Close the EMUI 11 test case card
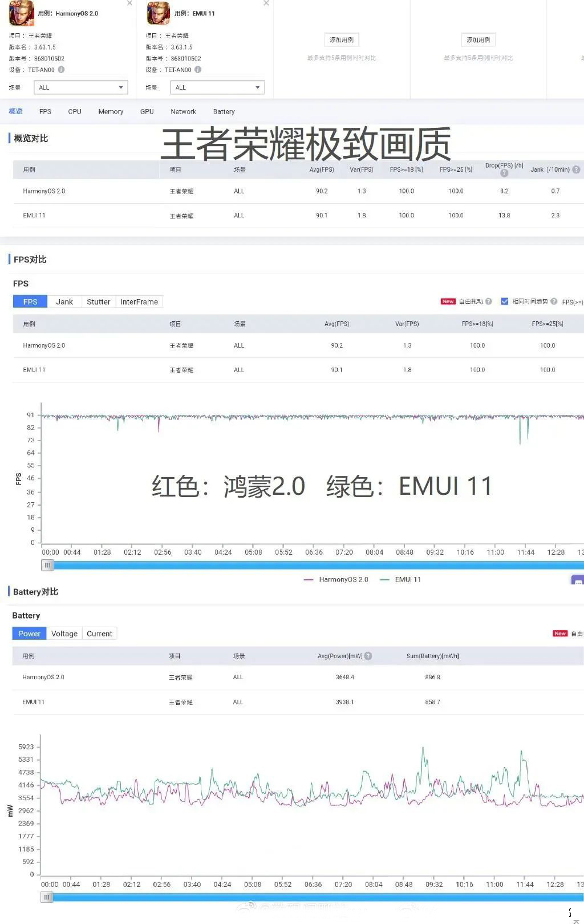Screen dimensions: 584x924 pyautogui.click(x=266, y=3)
